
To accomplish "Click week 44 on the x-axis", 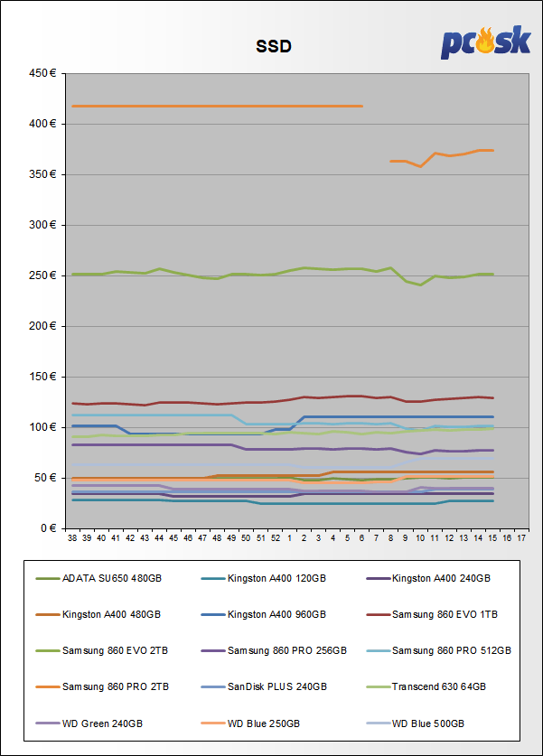I will point(159,538).
